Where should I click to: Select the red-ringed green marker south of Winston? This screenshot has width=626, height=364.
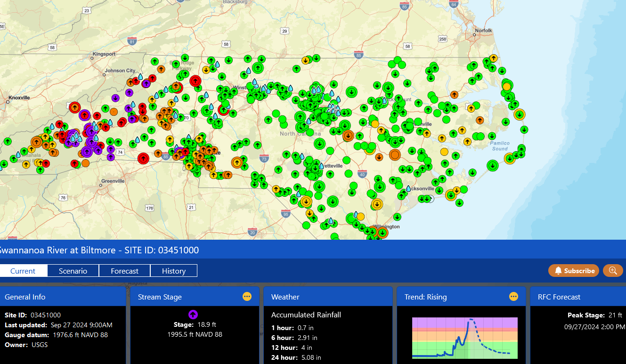(x=224, y=110)
